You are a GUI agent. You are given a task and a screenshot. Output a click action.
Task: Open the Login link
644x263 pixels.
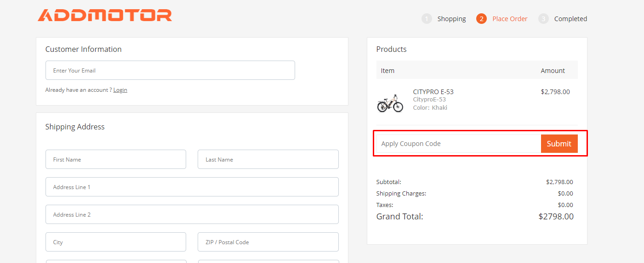click(120, 90)
